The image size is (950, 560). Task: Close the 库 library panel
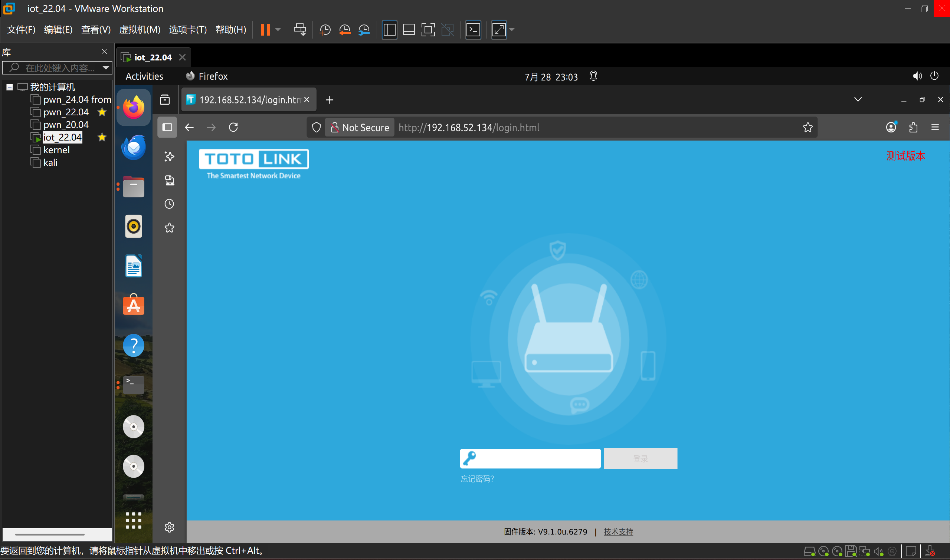coord(104,51)
